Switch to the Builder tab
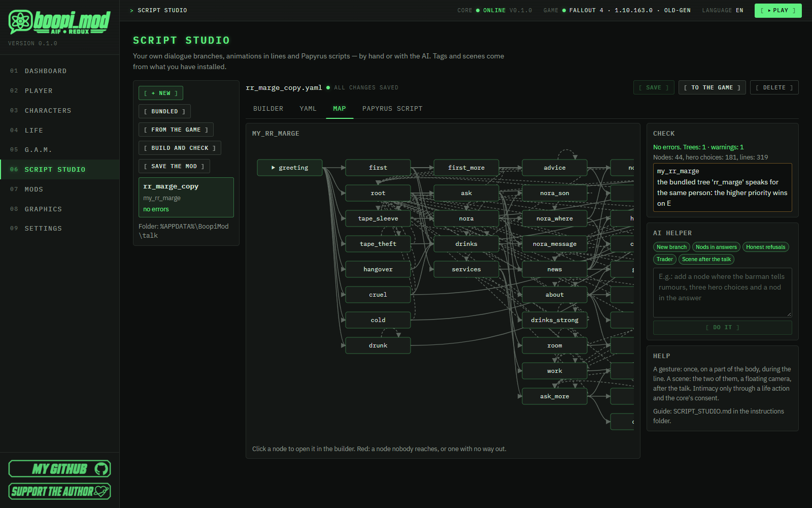 pos(268,109)
